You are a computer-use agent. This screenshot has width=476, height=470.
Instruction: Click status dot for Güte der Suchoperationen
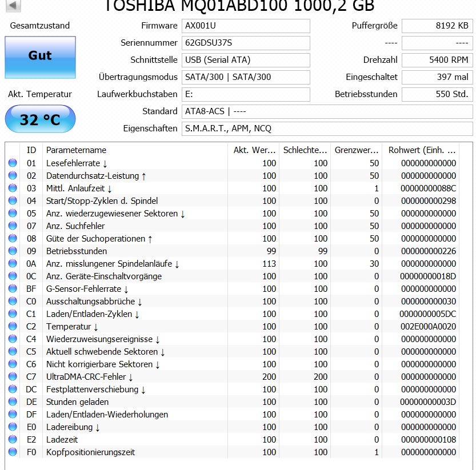pyautogui.click(x=13, y=238)
